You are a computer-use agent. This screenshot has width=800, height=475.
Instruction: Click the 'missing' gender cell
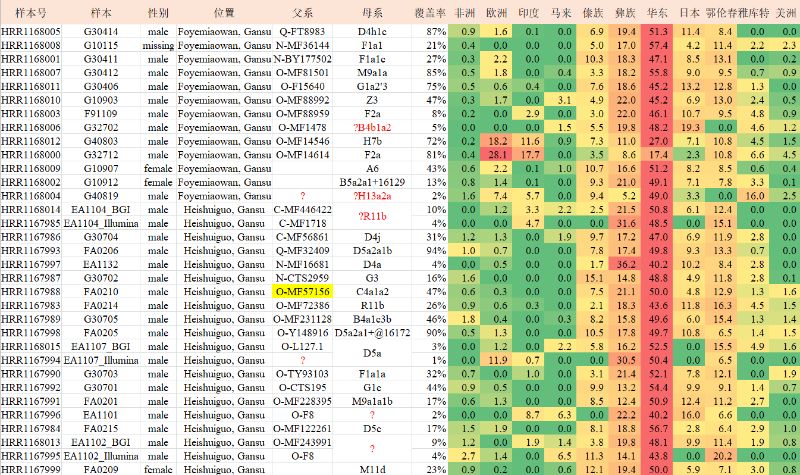point(158,45)
